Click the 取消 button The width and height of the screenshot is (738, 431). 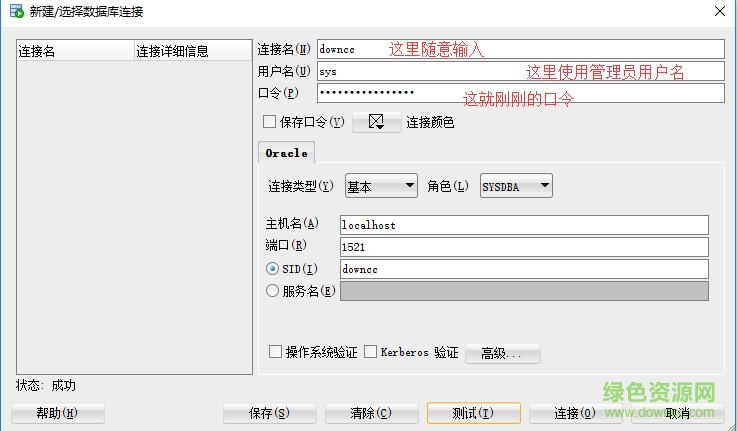[x=678, y=413]
